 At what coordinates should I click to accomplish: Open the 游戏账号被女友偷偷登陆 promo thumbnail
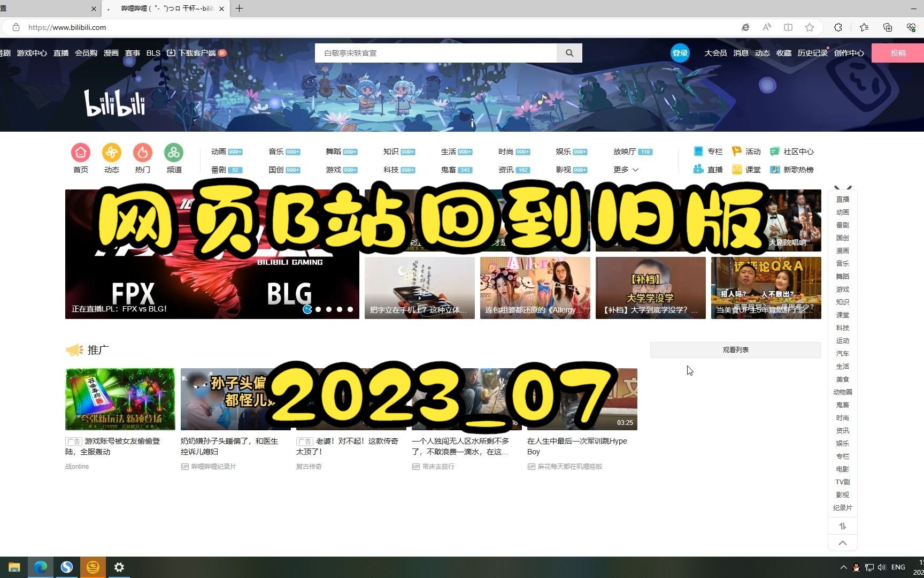click(120, 399)
